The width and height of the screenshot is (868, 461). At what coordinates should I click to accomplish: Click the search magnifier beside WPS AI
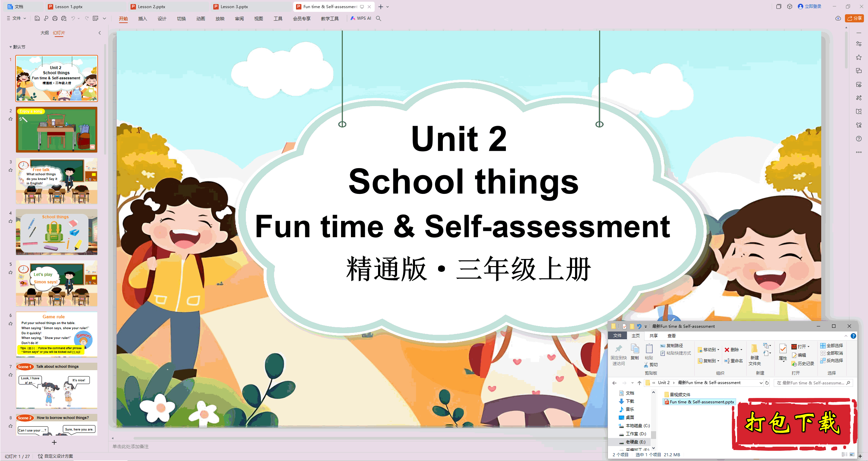[x=379, y=18]
